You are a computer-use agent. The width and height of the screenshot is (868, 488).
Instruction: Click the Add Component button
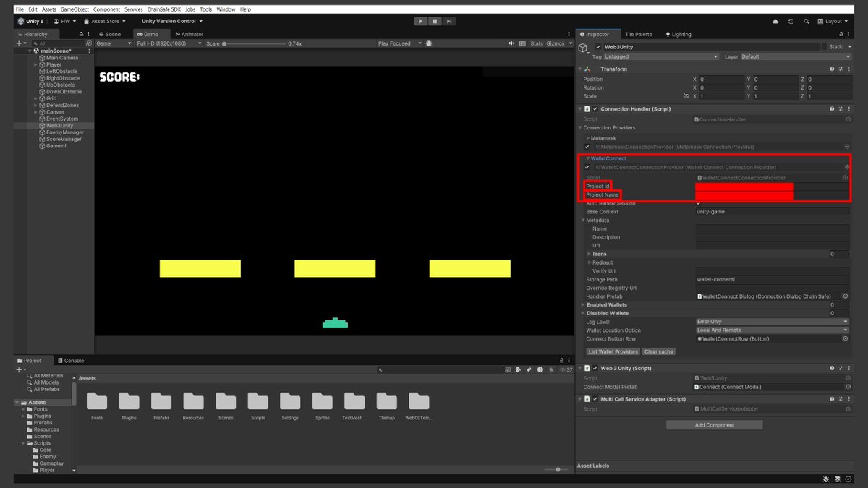coord(715,425)
